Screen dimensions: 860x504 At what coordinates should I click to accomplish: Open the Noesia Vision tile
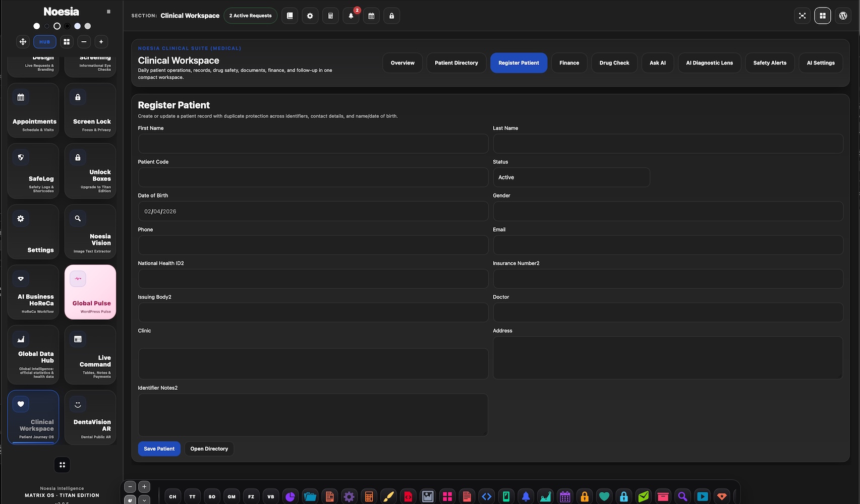point(90,232)
